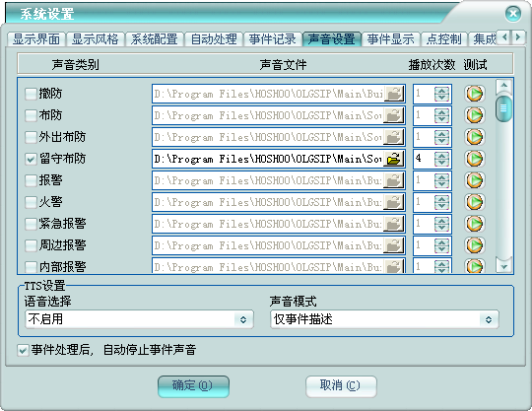Play test sound for 紧急报警
The image size is (532, 411).
(474, 224)
